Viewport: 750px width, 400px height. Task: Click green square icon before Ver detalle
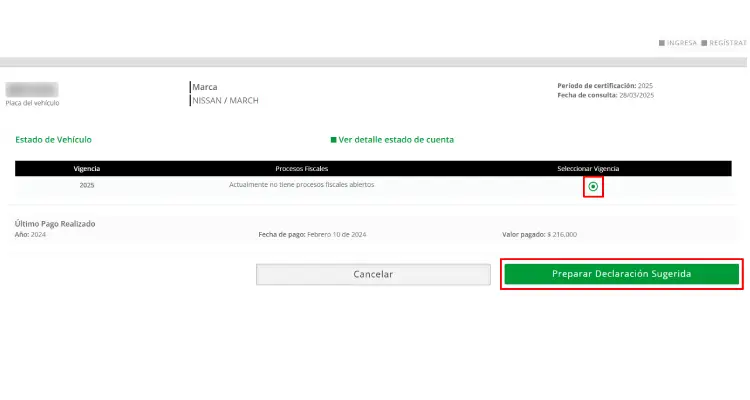point(334,140)
